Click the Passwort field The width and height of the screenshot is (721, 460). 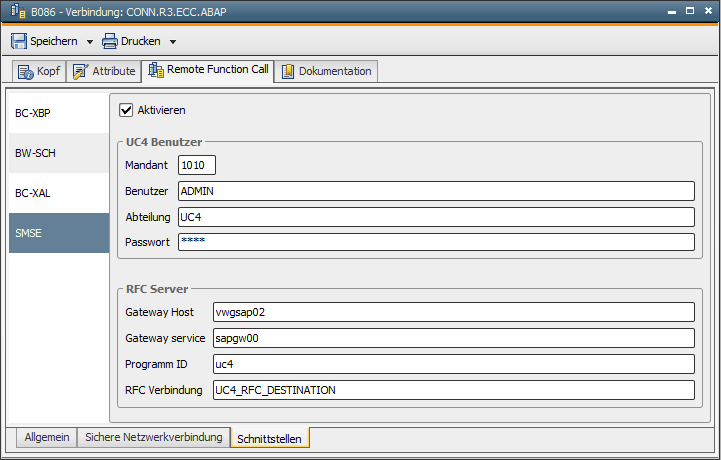pyautogui.click(x=436, y=242)
